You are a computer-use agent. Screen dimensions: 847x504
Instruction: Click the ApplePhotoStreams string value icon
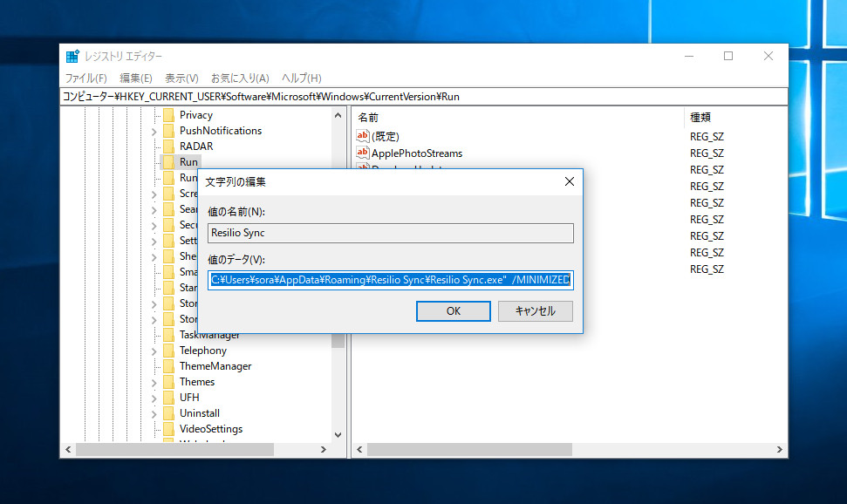tap(363, 153)
